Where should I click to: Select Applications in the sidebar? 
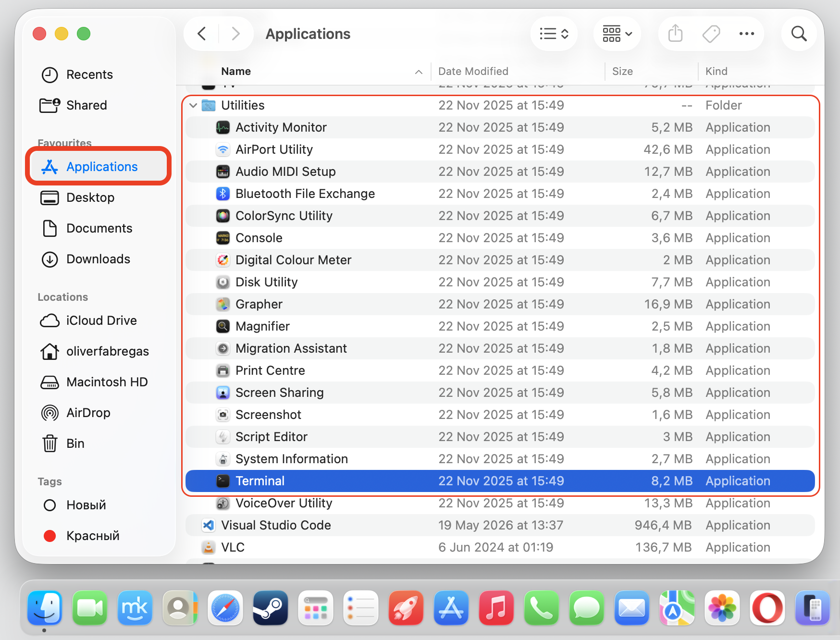point(99,167)
